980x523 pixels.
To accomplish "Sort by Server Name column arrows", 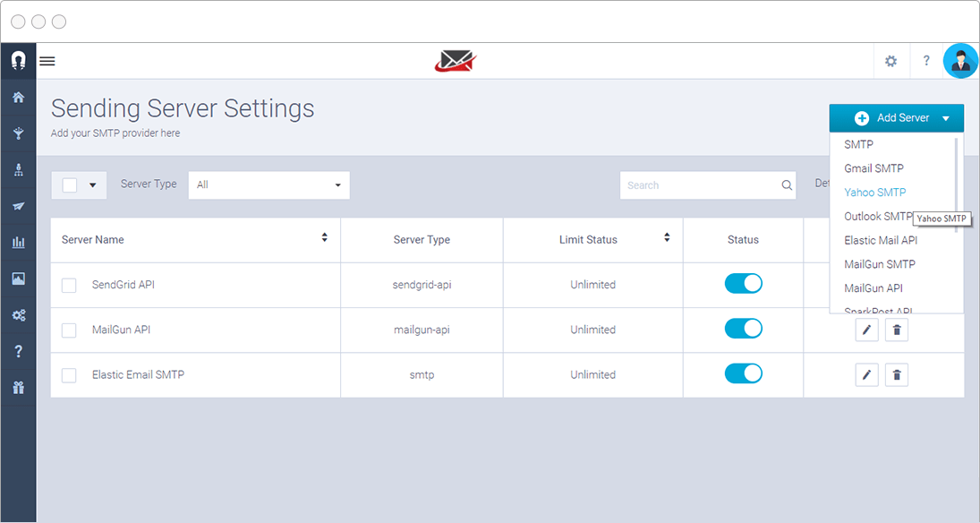I will [324, 237].
